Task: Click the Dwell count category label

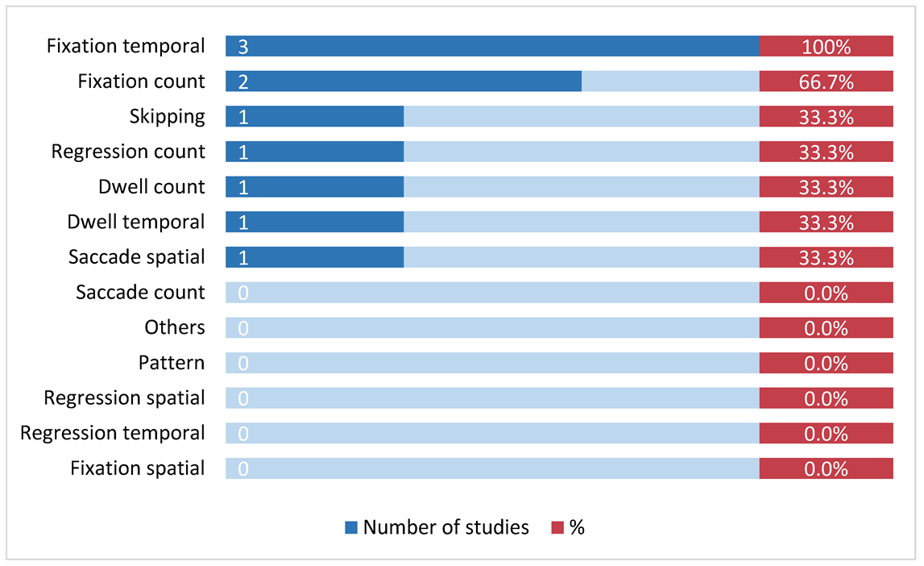Action: [151, 187]
